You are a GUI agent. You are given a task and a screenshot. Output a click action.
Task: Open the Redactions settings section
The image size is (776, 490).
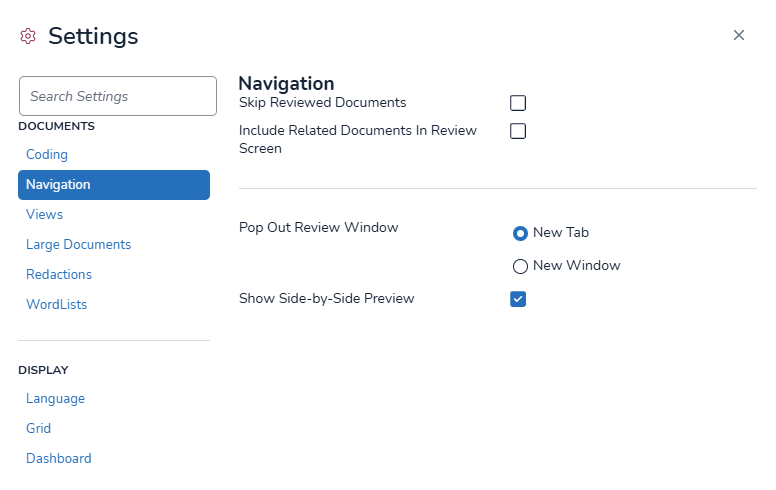click(59, 275)
